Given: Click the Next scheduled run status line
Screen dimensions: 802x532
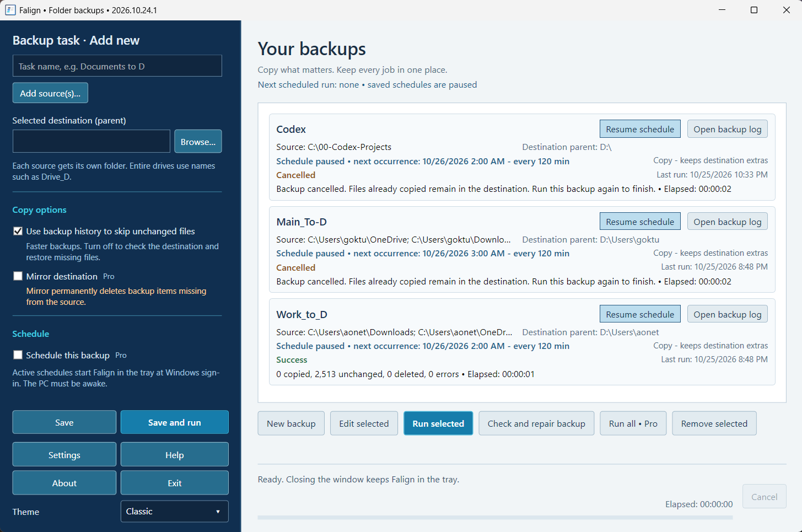Looking at the screenshot, I should coord(367,84).
